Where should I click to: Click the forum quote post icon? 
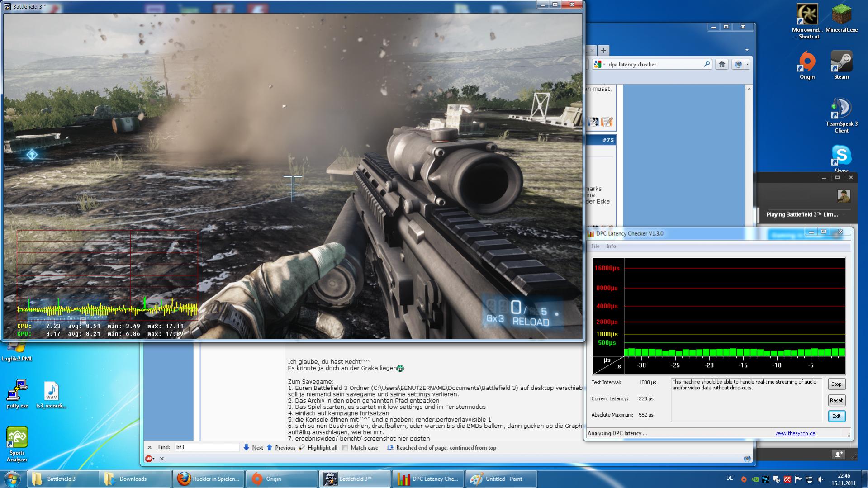pos(593,122)
